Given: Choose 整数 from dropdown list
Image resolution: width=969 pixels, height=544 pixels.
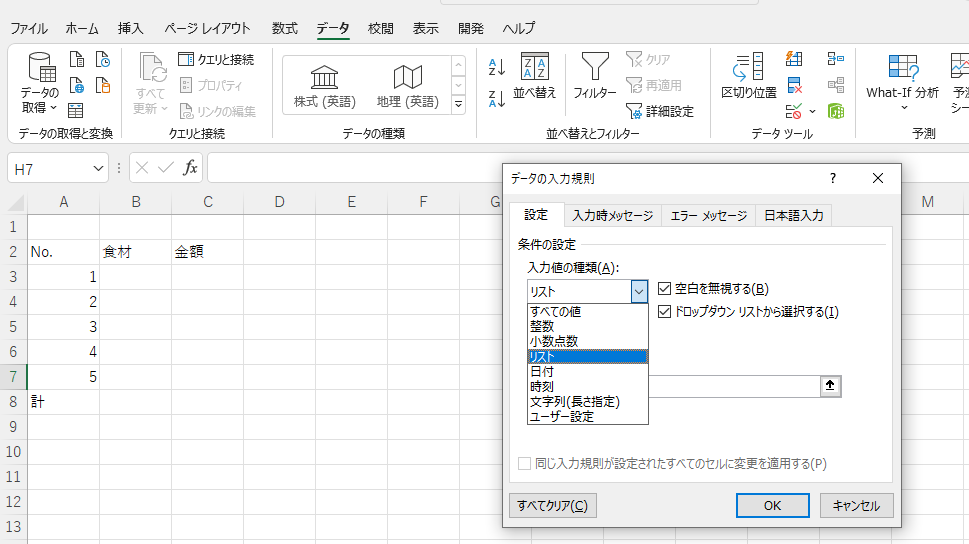Looking at the screenshot, I should pos(587,326).
